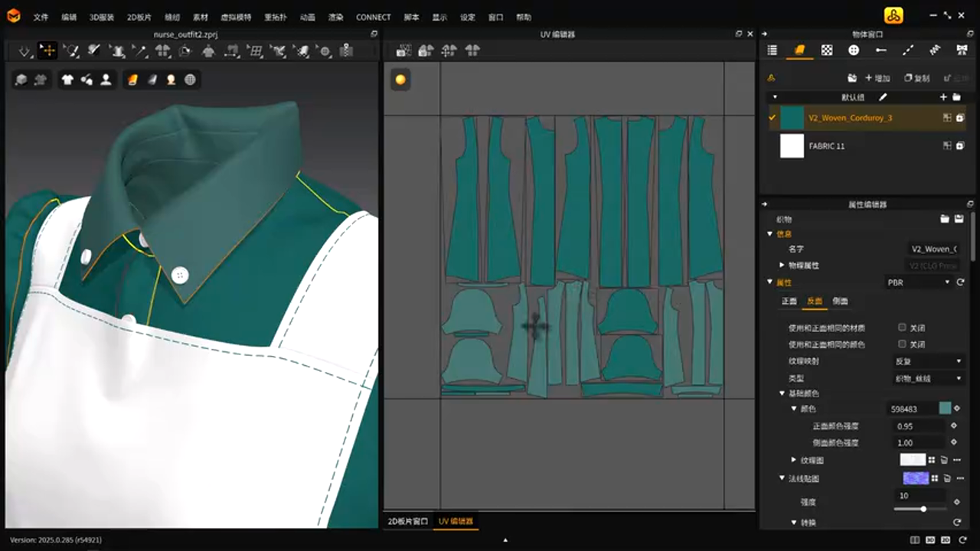The height and width of the screenshot is (551, 980).
Task: Expand the 纹理图 section
Action: coord(794,460)
